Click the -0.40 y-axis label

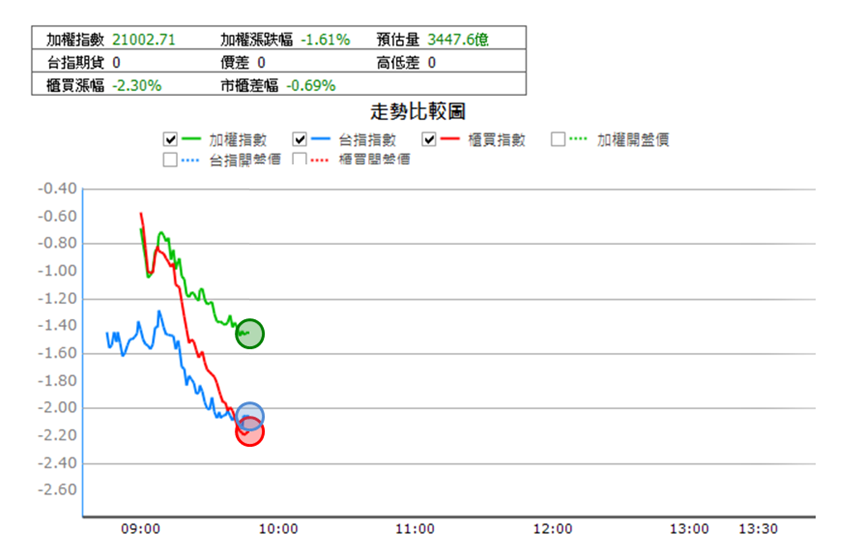coord(57,189)
